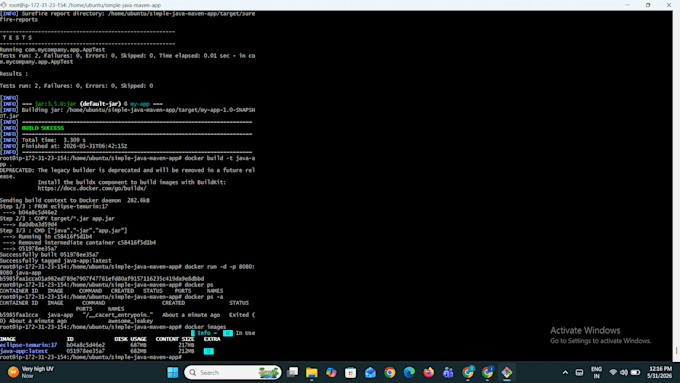Viewport: 680px width, 383px height.
Task: Click the terminal icon in the title bar
Action: pyautogui.click(x=3, y=5)
